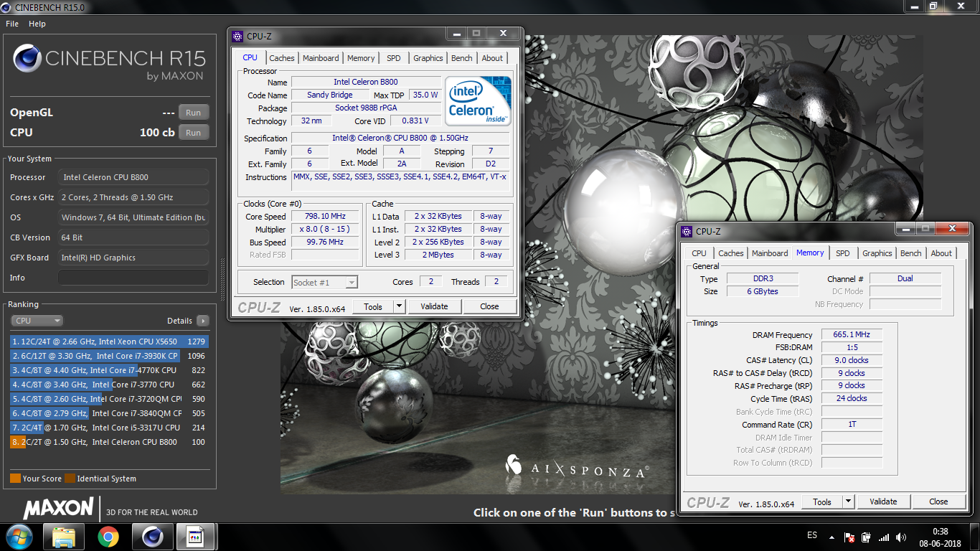980x551 pixels.
Task: Click the Intel Celeron inside badge
Action: pyautogui.click(x=479, y=100)
